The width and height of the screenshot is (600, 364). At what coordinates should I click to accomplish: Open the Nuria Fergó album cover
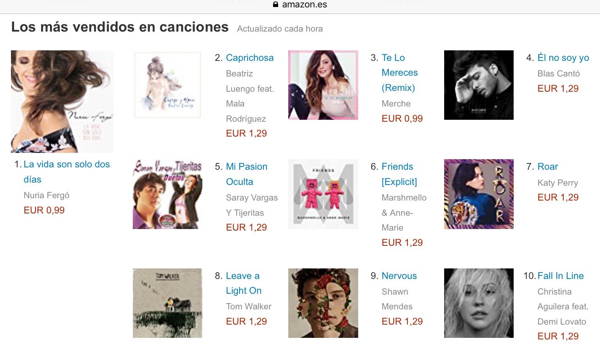62,101
